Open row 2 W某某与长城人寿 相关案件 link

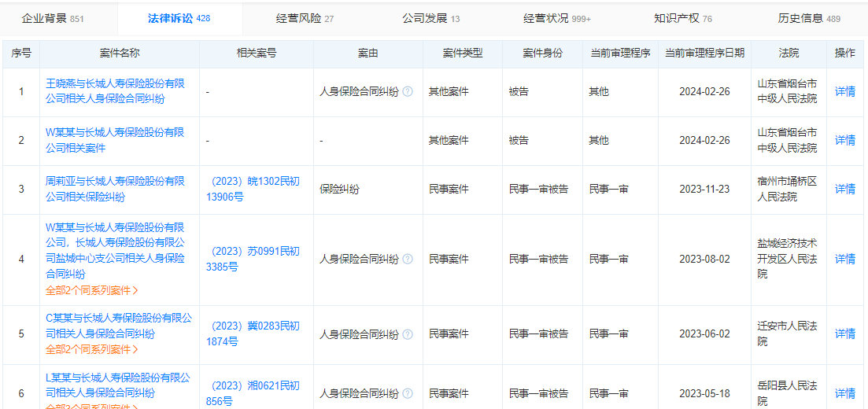point(115,140)
